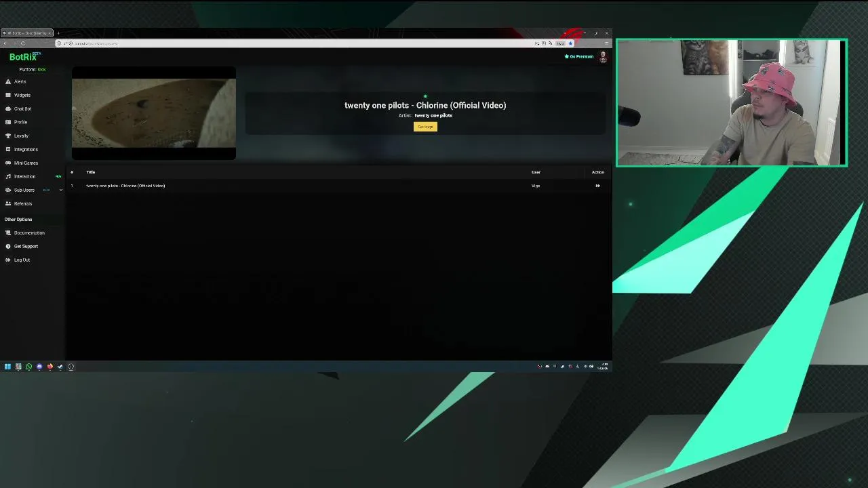Select Sub-Users in the sidebar

coord(24,190)
